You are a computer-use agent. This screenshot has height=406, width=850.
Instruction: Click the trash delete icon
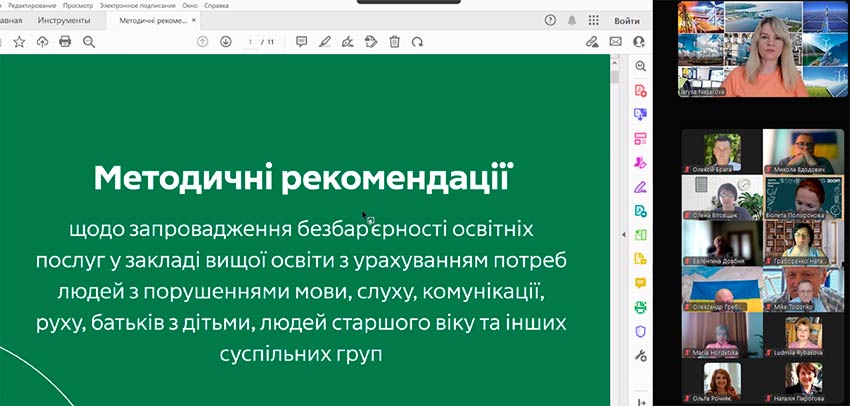[x=394, y=42]
